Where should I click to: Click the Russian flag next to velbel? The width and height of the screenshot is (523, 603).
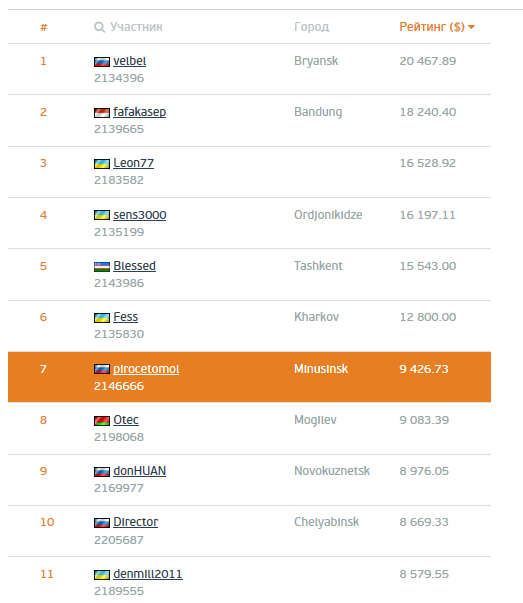[102, 62]
